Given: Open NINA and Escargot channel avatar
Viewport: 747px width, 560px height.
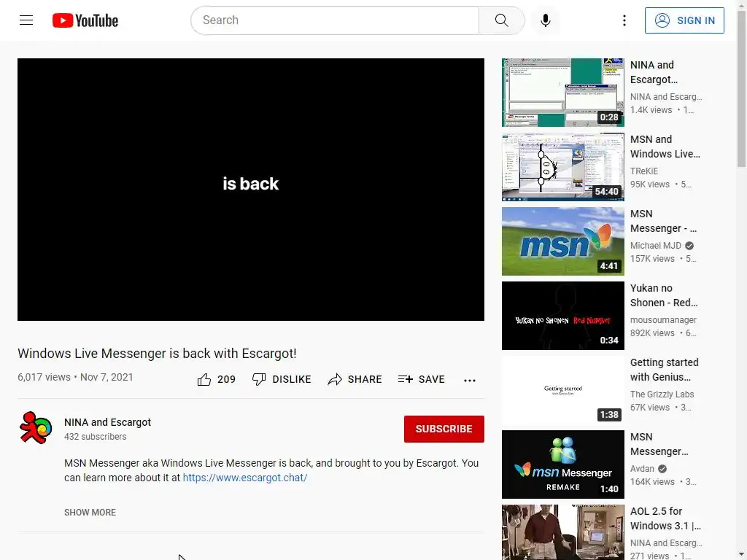Looking at the screenshot, I should point(35,427).
